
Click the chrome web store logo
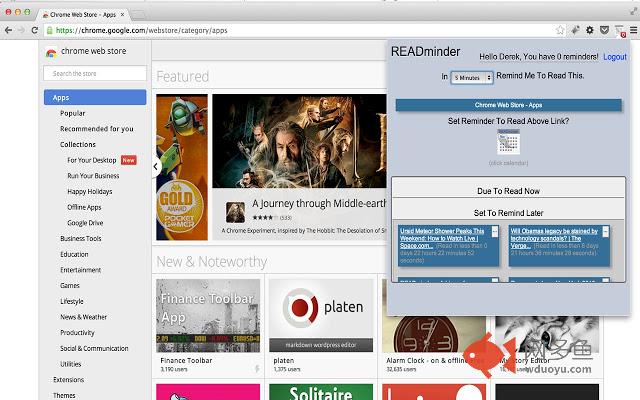click(x=51, y=53)
